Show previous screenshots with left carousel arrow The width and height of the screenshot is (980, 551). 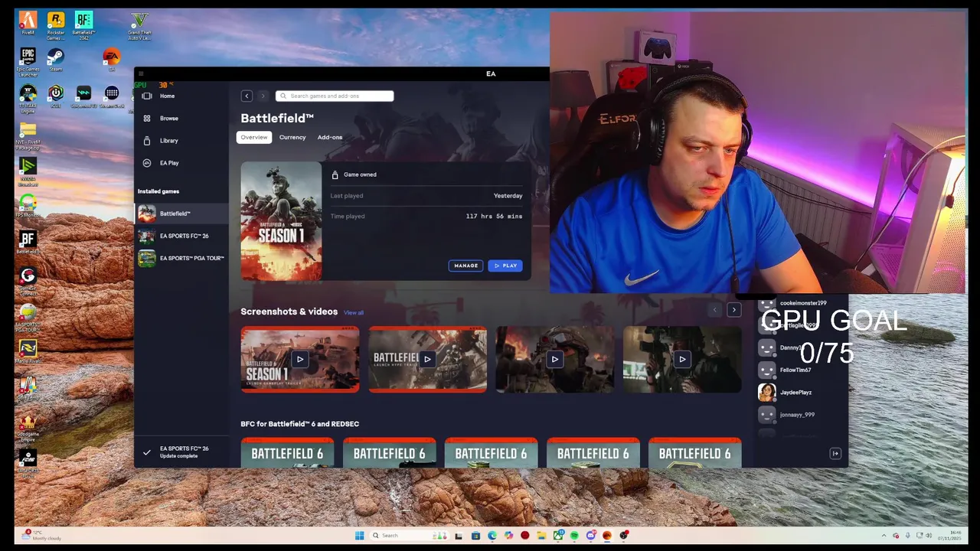(x=714, y=310)
